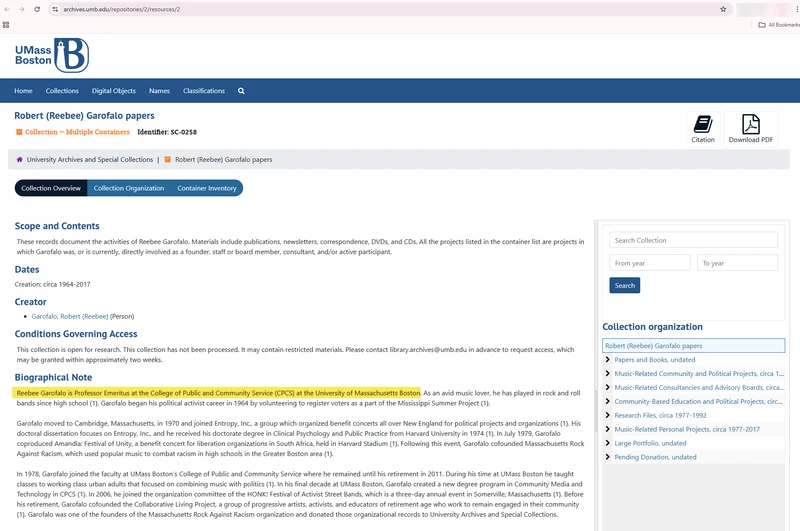Select the Collection Overview tab

[51, 188]
